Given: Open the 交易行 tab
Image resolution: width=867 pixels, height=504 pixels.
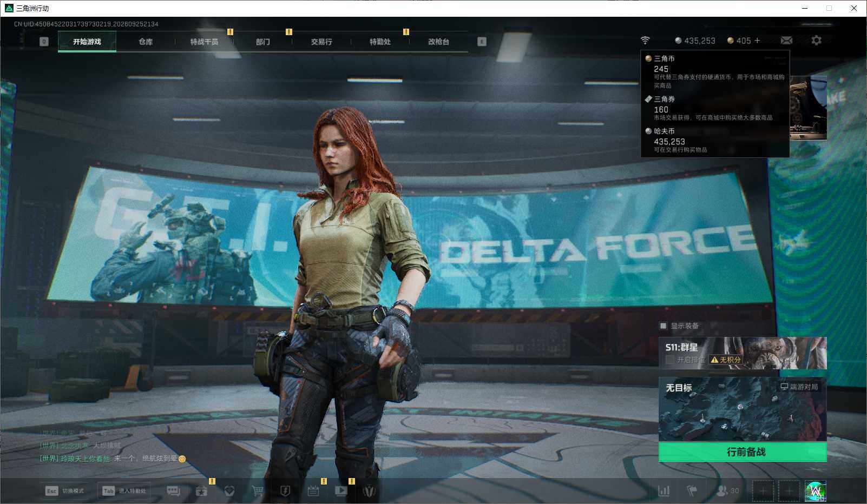Looking at the screenshot, I should (x=321, y=42).
